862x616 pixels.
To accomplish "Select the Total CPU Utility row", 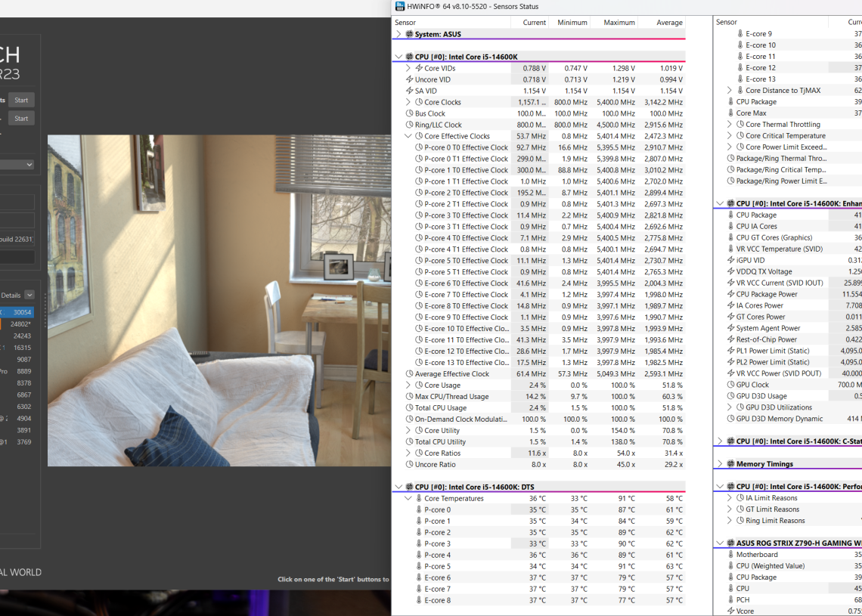I will [x=538, y=442].
